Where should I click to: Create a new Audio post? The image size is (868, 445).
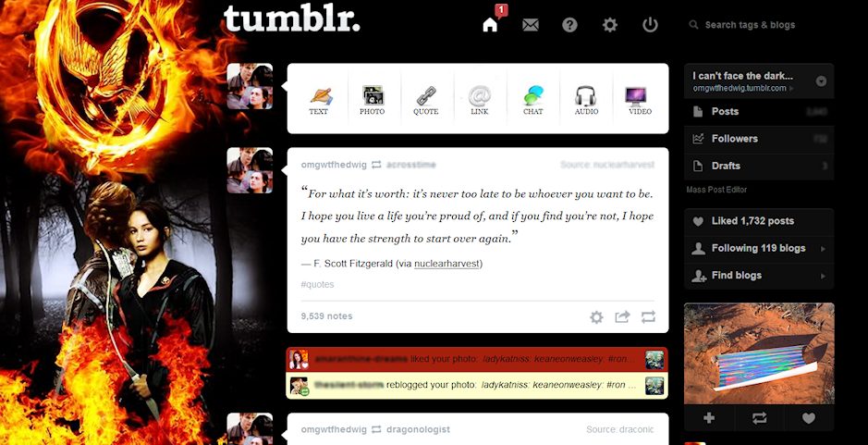coord(586,100)
